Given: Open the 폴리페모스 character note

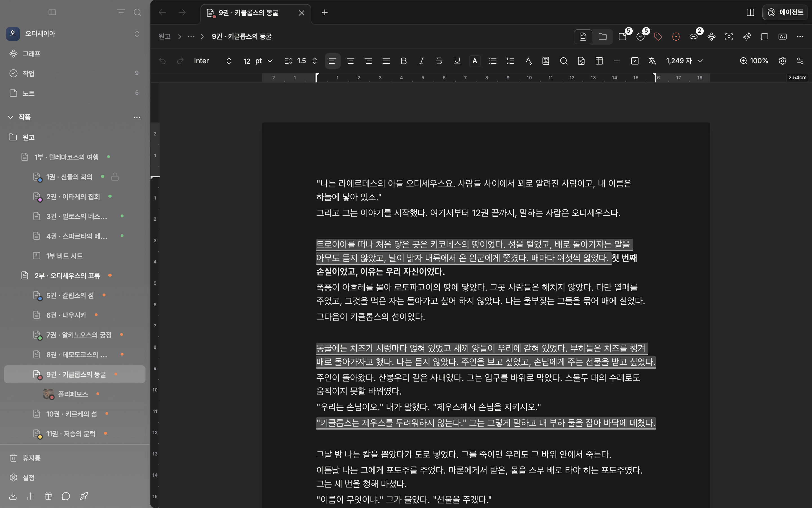Looking at the screenshot, I should (x=74, y=394).
